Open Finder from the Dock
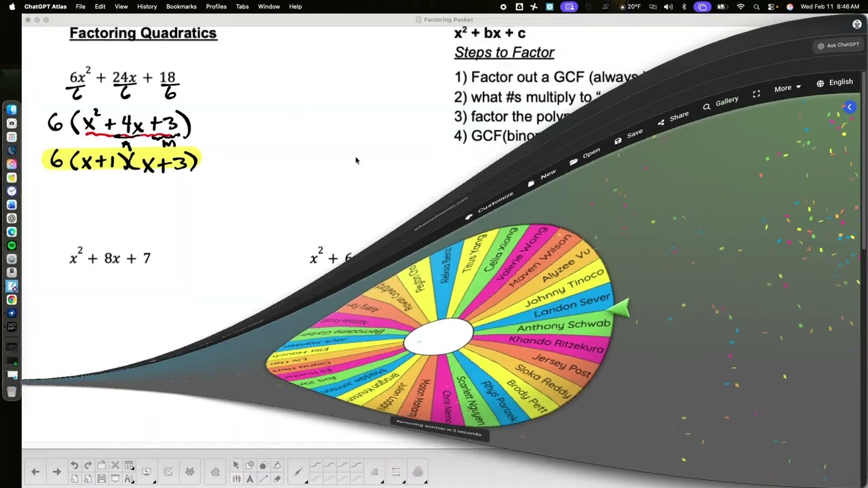 click(x=12, y=110)
